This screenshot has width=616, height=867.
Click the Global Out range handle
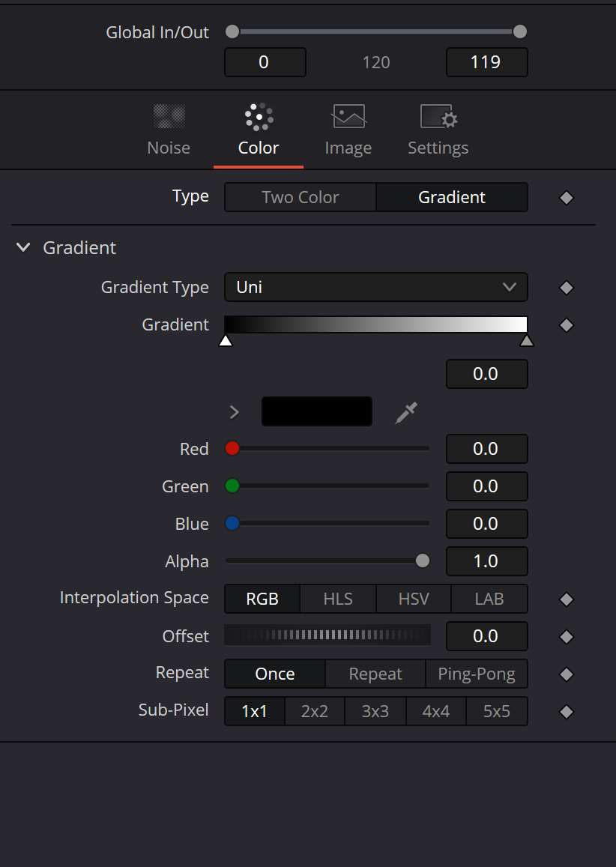click(x=520, y=31)
